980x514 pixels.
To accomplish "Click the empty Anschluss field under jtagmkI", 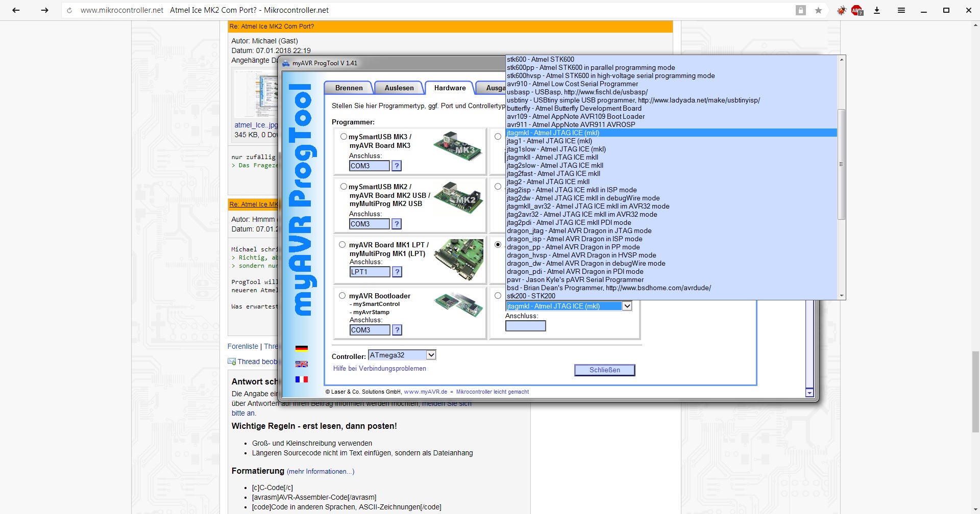I will 525,326.
